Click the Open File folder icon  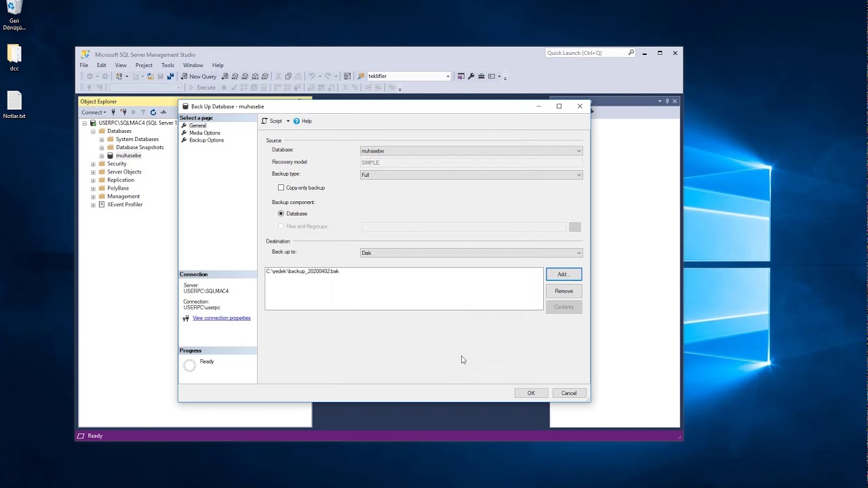151,77
